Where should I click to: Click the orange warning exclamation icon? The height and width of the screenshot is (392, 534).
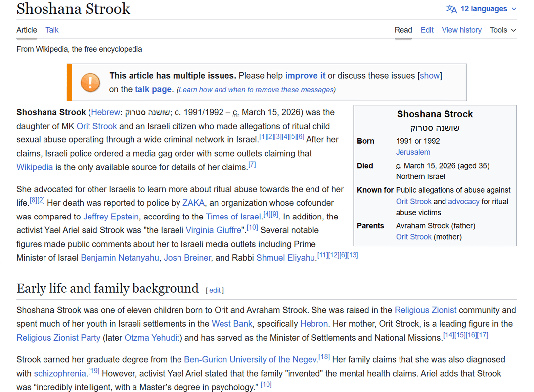[90, 82]
